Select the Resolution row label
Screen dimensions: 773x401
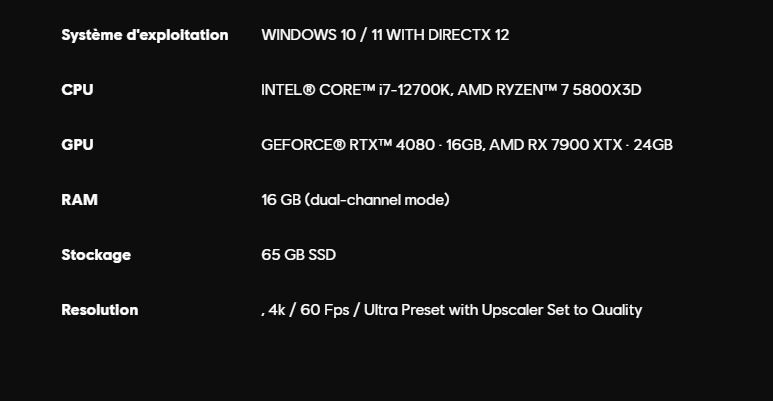(x=99, y=310)
